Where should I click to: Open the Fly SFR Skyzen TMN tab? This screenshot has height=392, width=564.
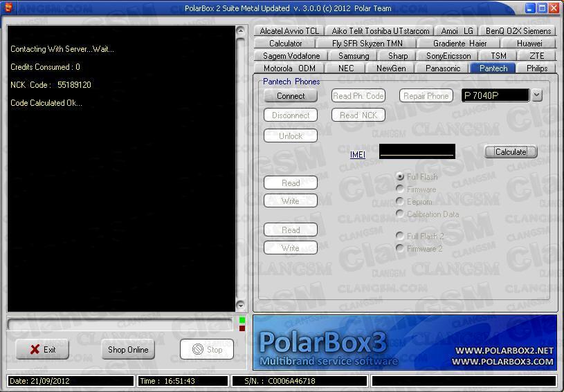click(x=367, y=44)
